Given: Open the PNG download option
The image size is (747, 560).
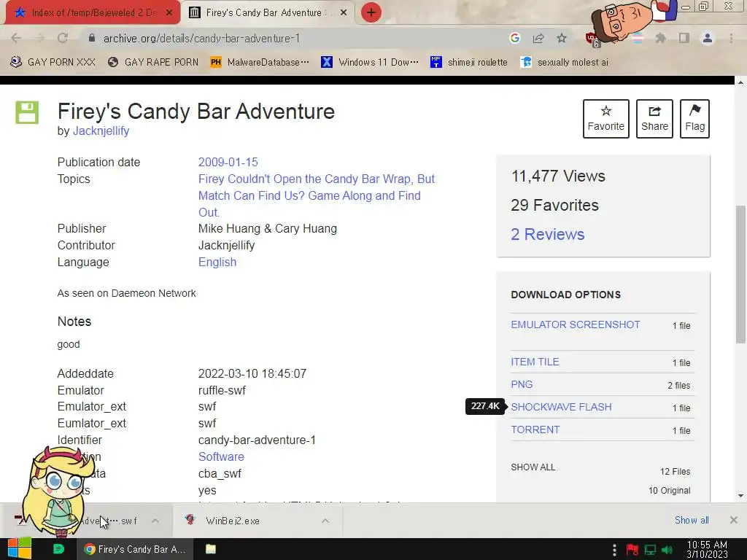Looking at the screenshot, I should [522, 384].
